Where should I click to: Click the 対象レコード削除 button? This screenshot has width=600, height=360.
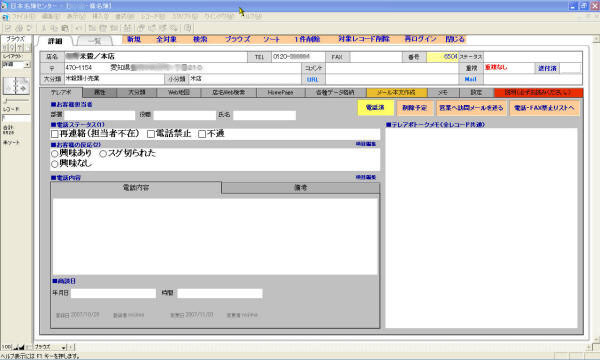pyautogui.click(x=364, y=39)
